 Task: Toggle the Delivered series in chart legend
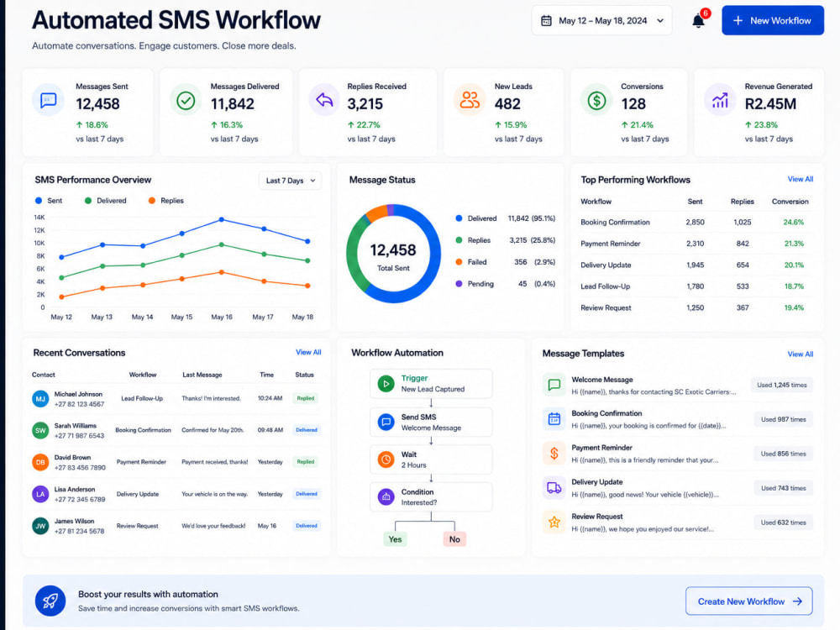tap(106, 201)
